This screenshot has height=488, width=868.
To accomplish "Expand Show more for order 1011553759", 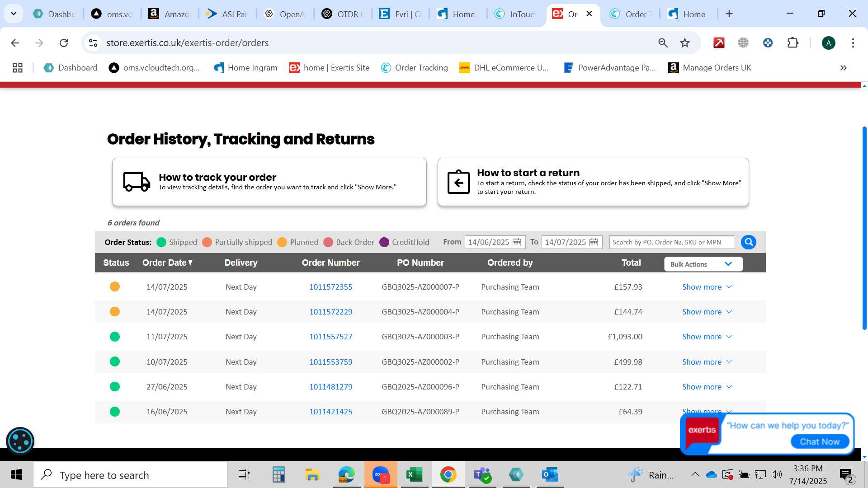I will (x=707, y=362).
